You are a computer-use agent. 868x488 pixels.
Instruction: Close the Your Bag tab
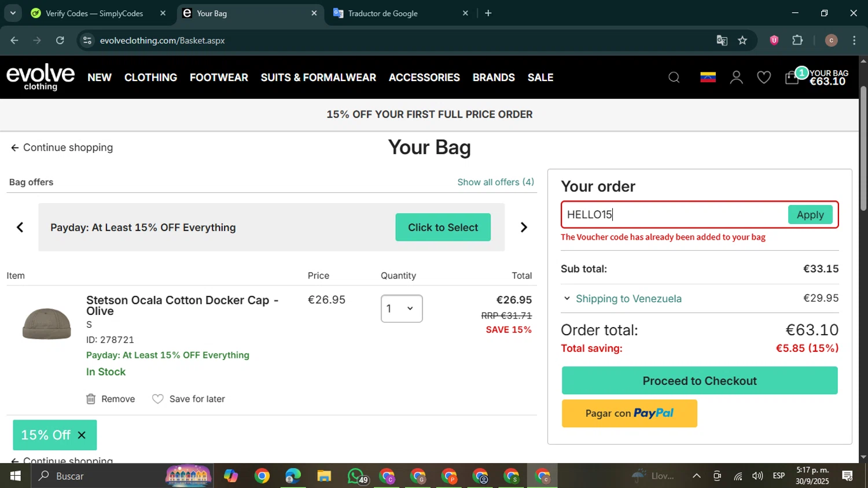314,13
